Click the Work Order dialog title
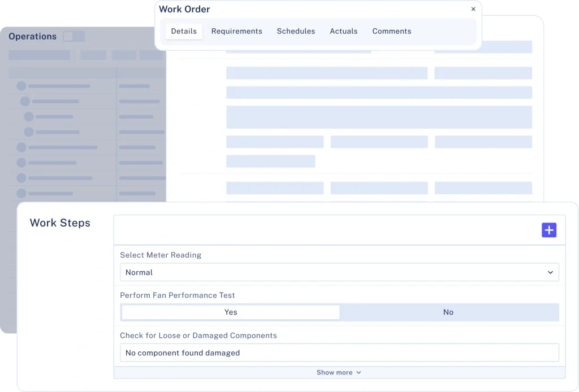The width and height of the screenshot is (579, 392). (184, 9)
